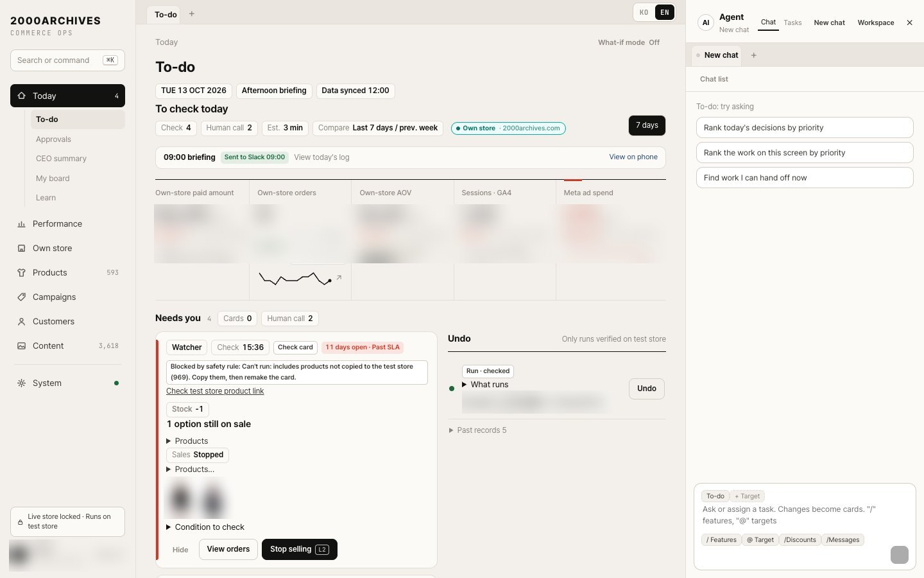Screen dimensions: 924x578
Task: Click the Campaigns tag icon
Action: click(21, 297)
